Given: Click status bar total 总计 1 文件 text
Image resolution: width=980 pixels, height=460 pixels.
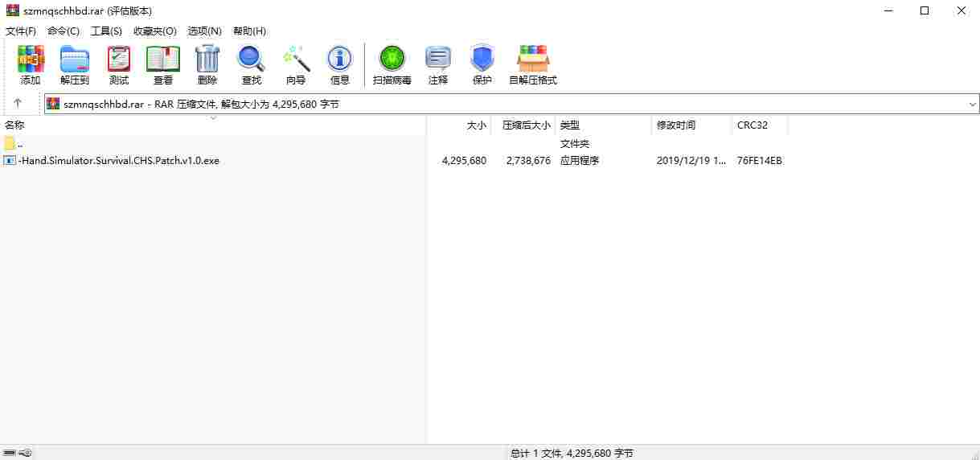Looking at the screenshot, I should pos(572,453).
